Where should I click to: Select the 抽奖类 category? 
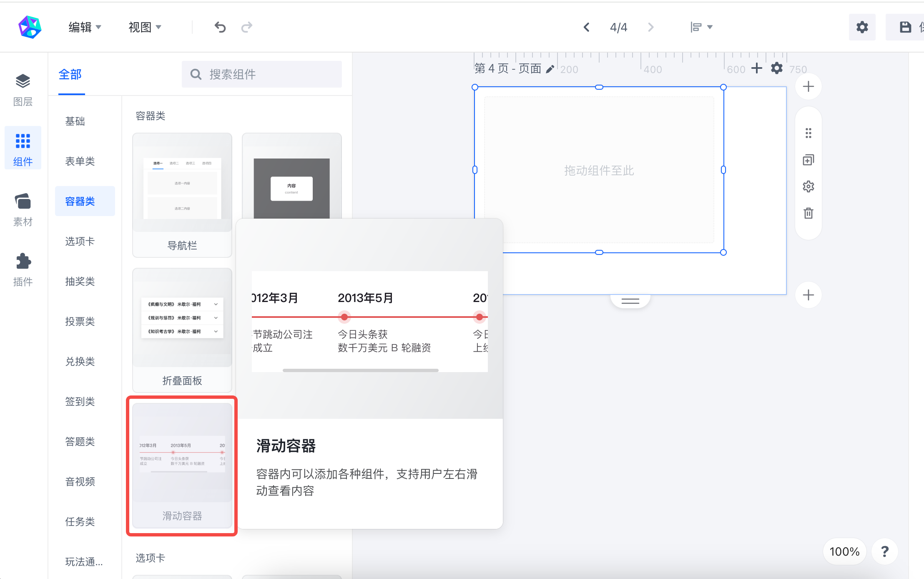coord(80,282)
